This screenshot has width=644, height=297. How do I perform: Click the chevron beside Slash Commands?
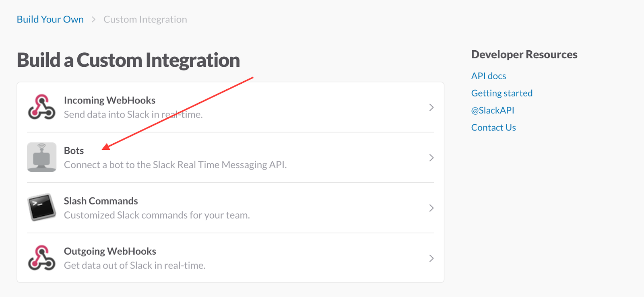coord(431,208)
